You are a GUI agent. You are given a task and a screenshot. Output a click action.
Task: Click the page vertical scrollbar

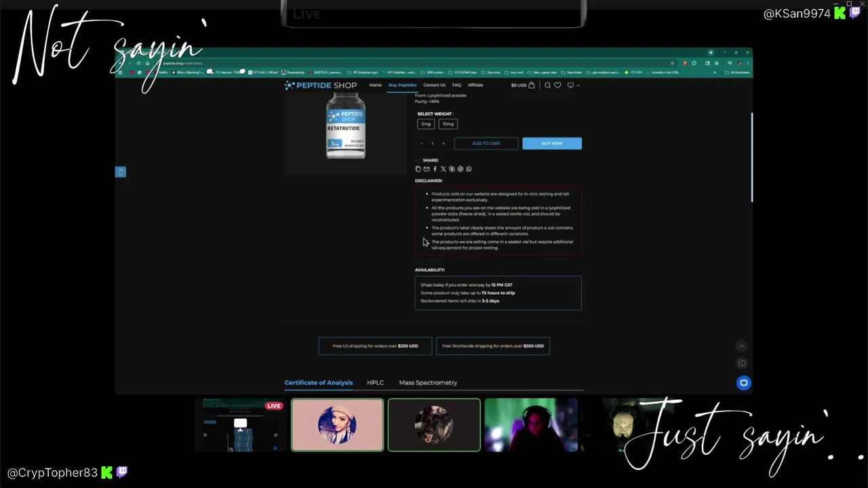(751, 157)
